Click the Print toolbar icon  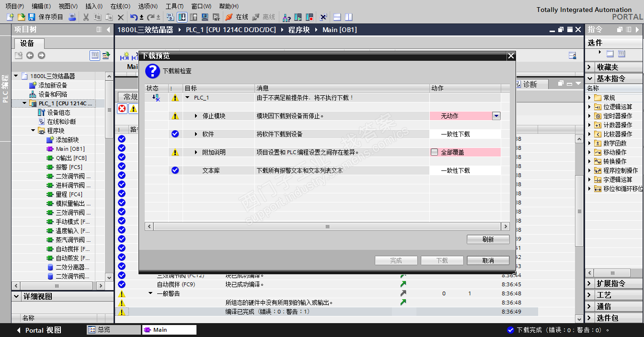click(x=72, y=17)
